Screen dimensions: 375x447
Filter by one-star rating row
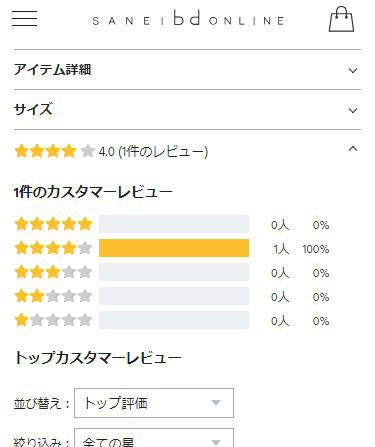click(x=172, y=320)
